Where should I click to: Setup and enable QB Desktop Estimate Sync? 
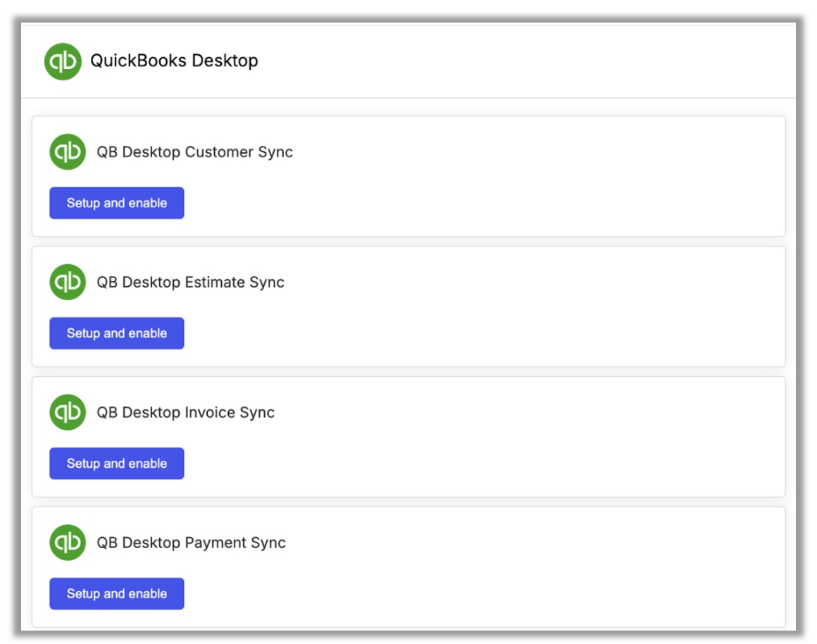(x=117, y=333)
